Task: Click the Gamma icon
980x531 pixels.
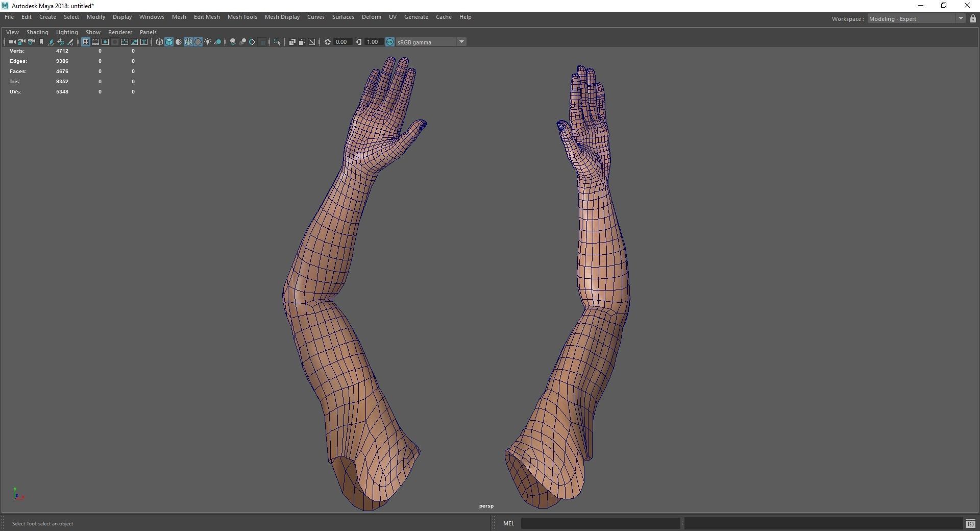Action: pyautogui.click(x=359, y=42)
